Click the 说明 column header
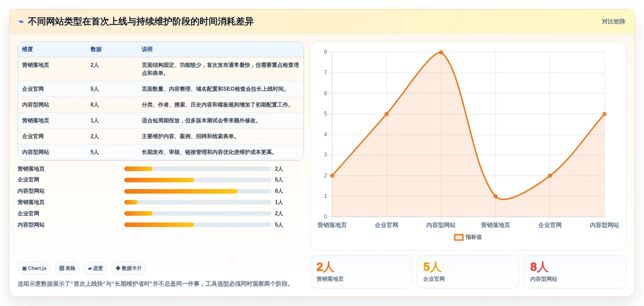Viewport: 644px width, 306px height. coord(147,50)
